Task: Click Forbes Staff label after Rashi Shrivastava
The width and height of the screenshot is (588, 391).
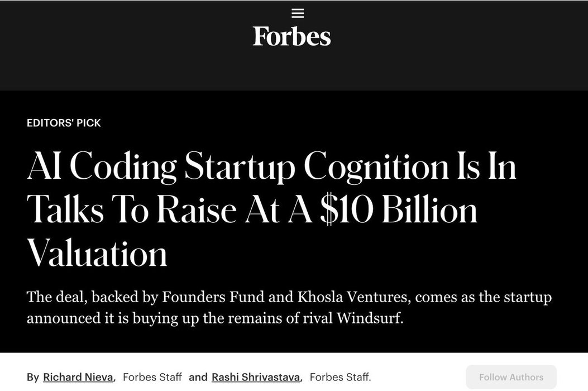Action: (339, 377)
